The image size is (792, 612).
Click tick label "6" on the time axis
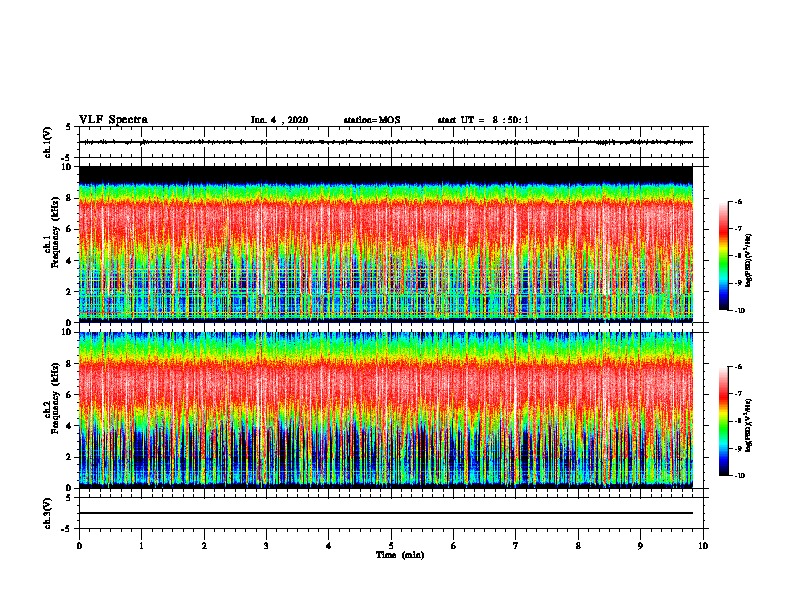click(x=454, y=546)
